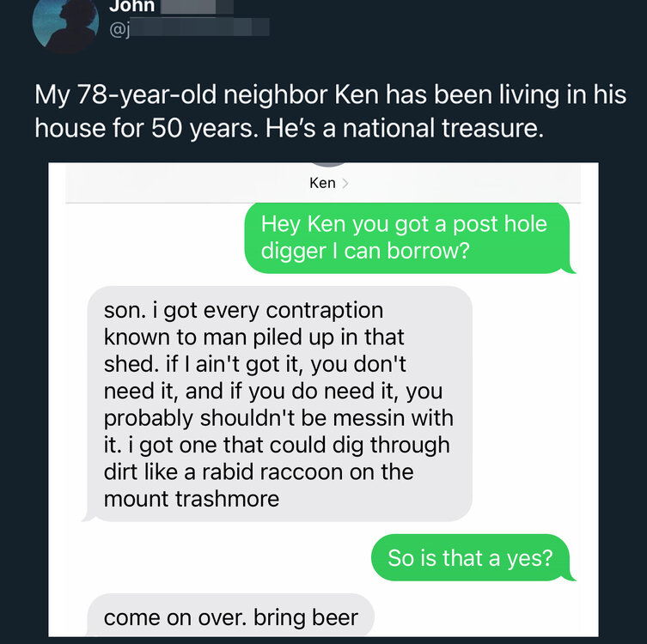Click "probably shouldn't be messin with" line
Image resolution: width=647 pixels, height=644 pixels.
278,418
